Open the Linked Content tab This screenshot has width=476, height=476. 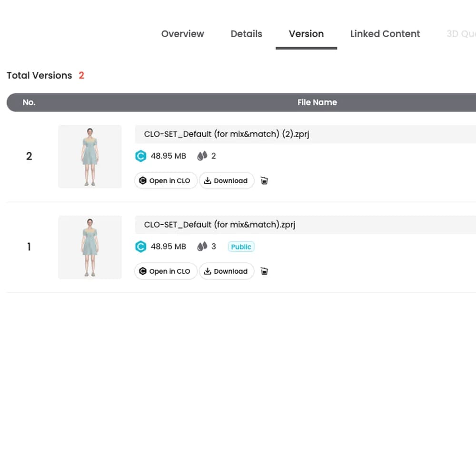click(x=385, y=34)
